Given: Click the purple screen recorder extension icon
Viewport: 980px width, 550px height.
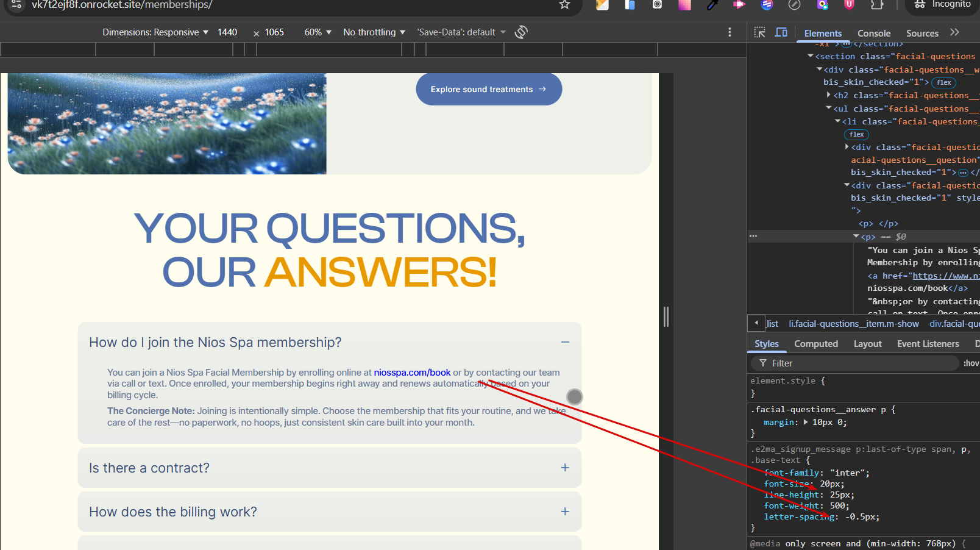Looking at the screenshot, I should pos(822,4).
